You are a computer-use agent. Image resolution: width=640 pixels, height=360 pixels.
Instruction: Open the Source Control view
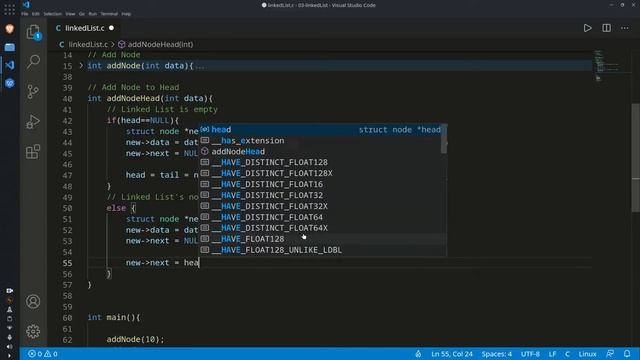pos(33,91)
